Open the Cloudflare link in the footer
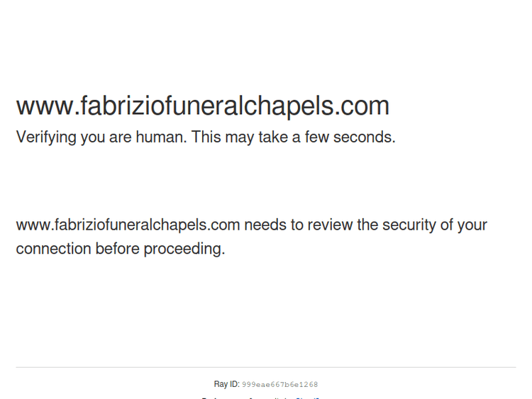532x399 pixels. click(x=309, y=398)
